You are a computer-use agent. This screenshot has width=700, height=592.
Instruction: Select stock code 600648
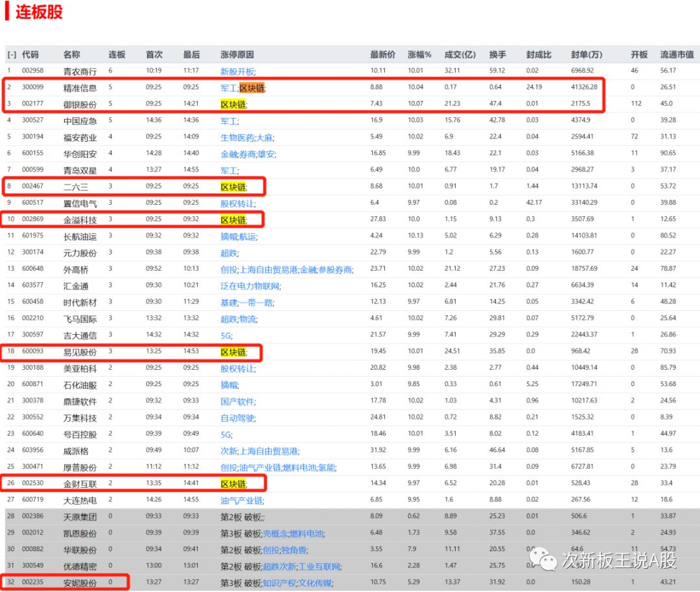(32, 269)
